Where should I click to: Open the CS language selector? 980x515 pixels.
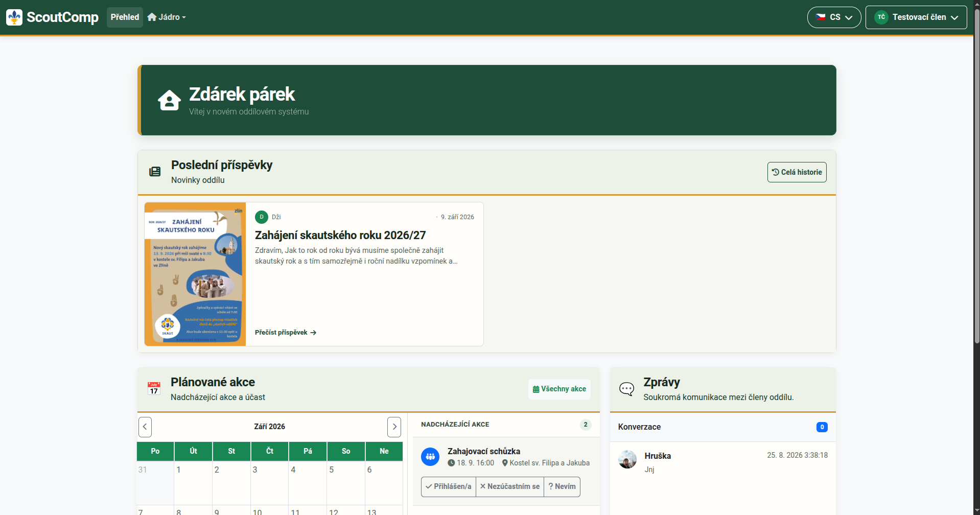(x=834, y=17)
